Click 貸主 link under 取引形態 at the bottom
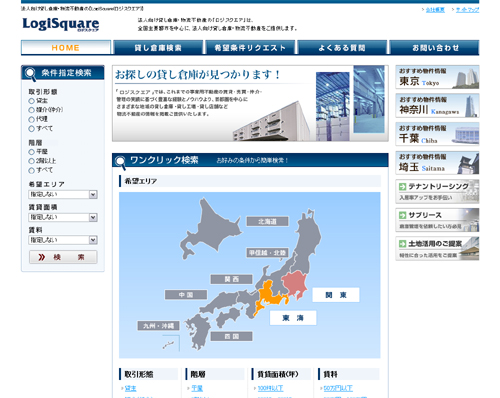Screen dimensions: 500x398 130,388
